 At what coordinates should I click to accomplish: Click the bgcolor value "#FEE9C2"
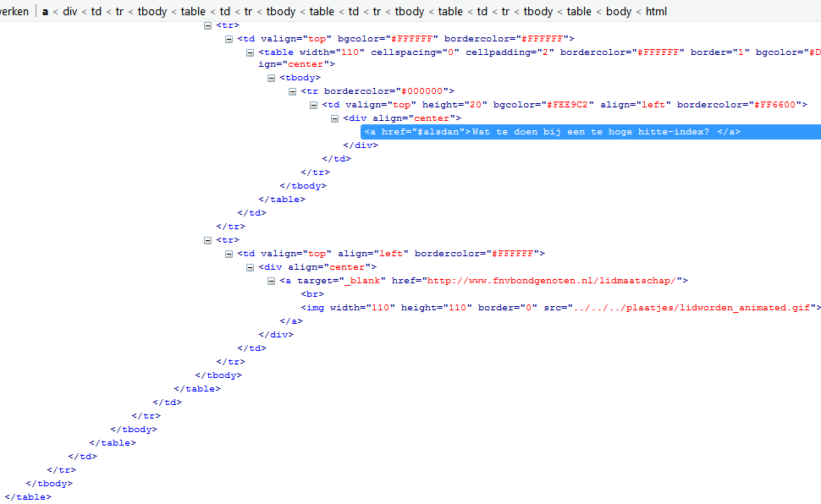coord(568,105)
